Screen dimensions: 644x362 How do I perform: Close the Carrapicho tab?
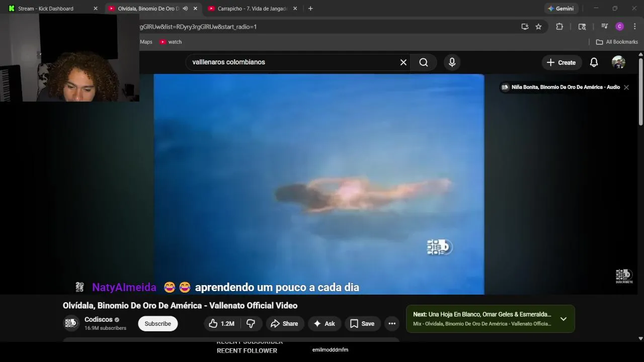295,9
